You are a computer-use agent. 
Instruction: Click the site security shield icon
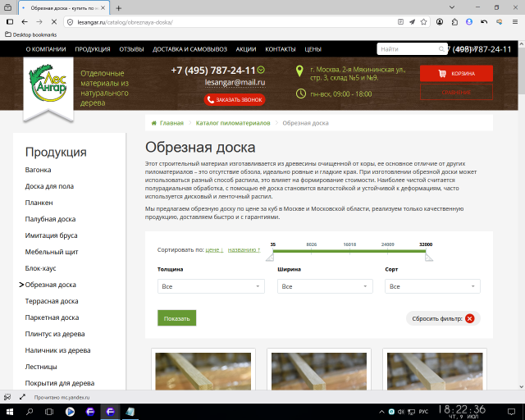(70, 22)
